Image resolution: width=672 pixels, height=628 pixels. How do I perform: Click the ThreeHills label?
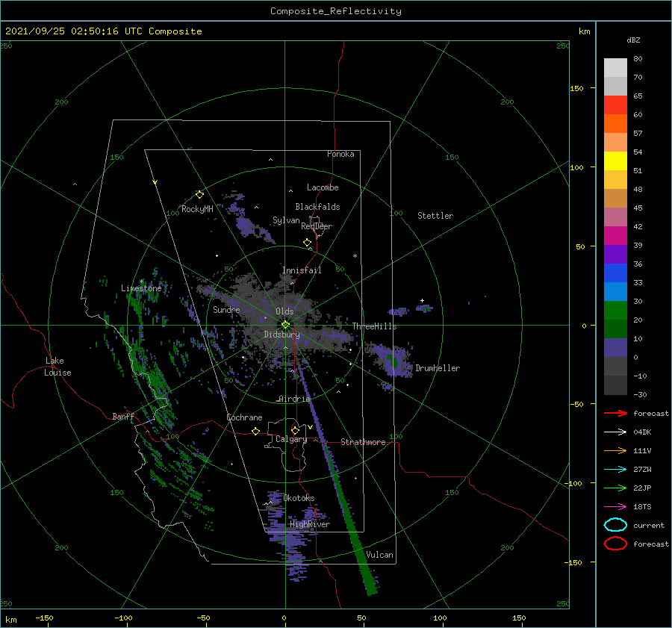point(375,326)
